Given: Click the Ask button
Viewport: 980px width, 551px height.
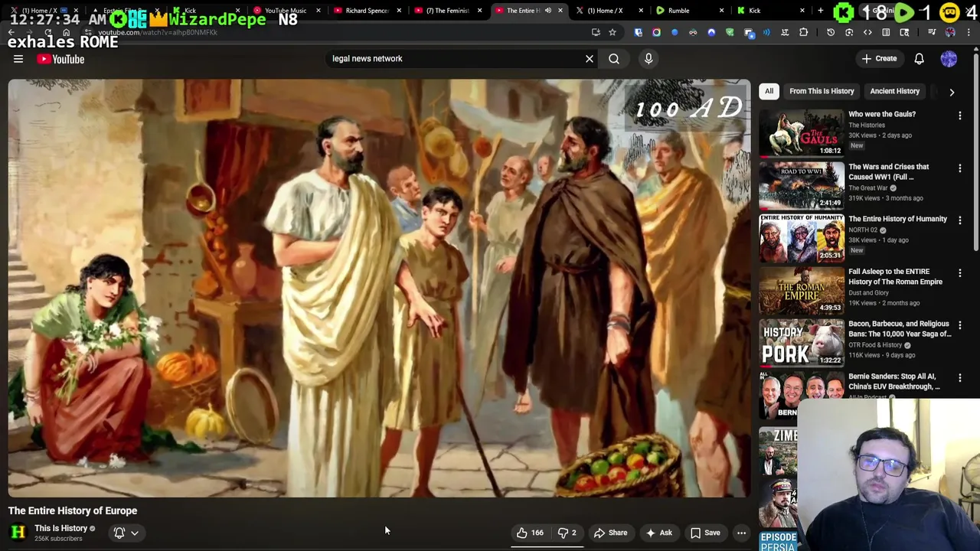Looking at the screenshot, I should coord(658,533).
